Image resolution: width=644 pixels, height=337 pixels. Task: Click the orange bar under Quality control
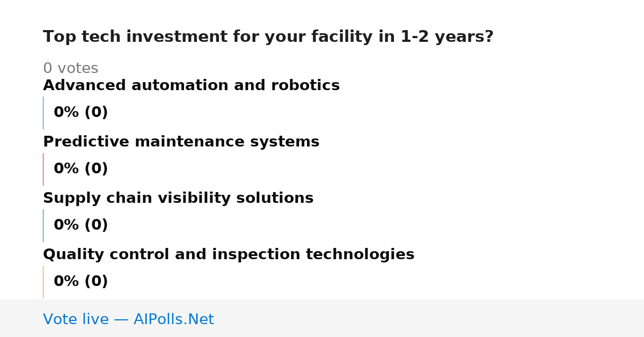pyautogui.click(x=43, y=282)
